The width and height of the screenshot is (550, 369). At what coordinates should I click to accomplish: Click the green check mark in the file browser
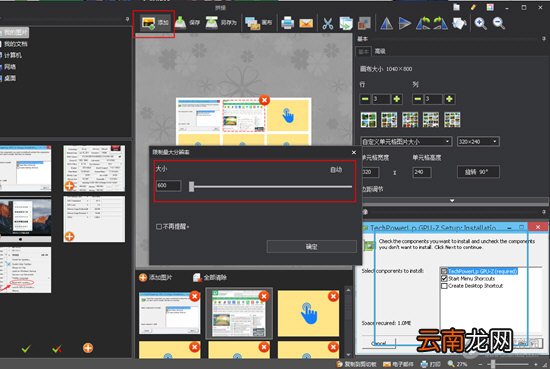pos(26,348)
